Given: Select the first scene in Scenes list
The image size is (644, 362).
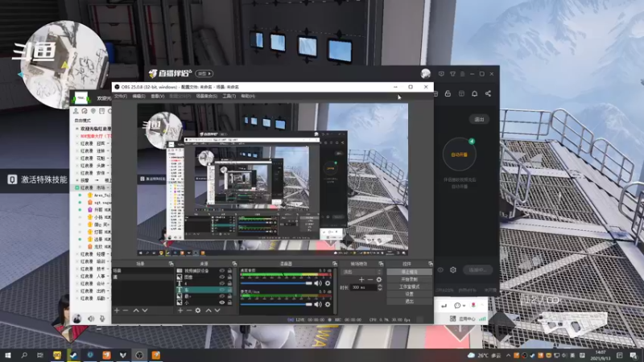Looking at the screenshot, I should (142, 271).
